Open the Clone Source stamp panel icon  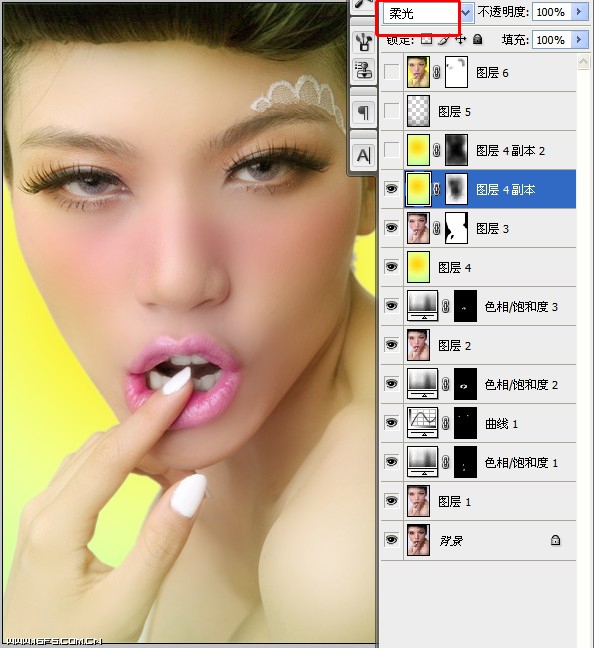click(x=363, y=69)
